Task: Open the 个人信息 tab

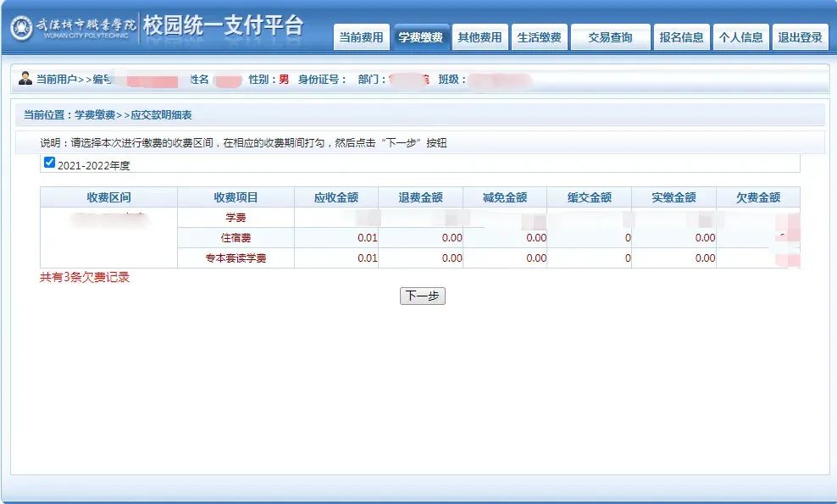Action: tap(740, 37)
